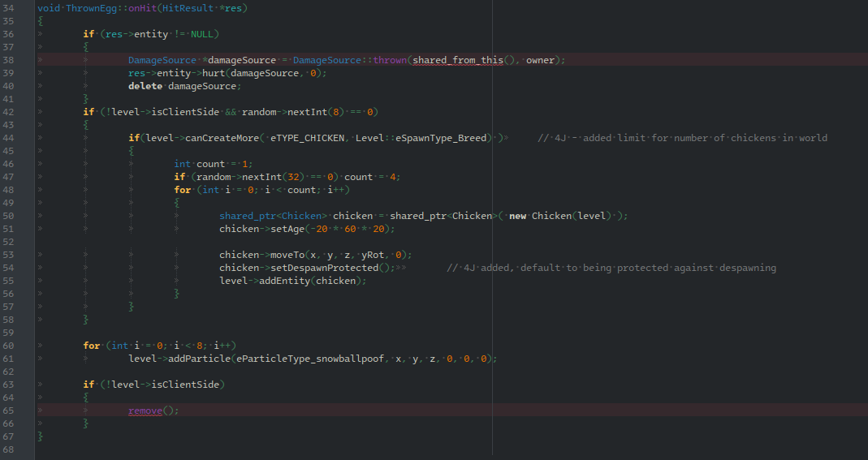Viewport: 868px width, 460px height.
Task: Click the comment about despawning protection
Action: coord(611,269)
